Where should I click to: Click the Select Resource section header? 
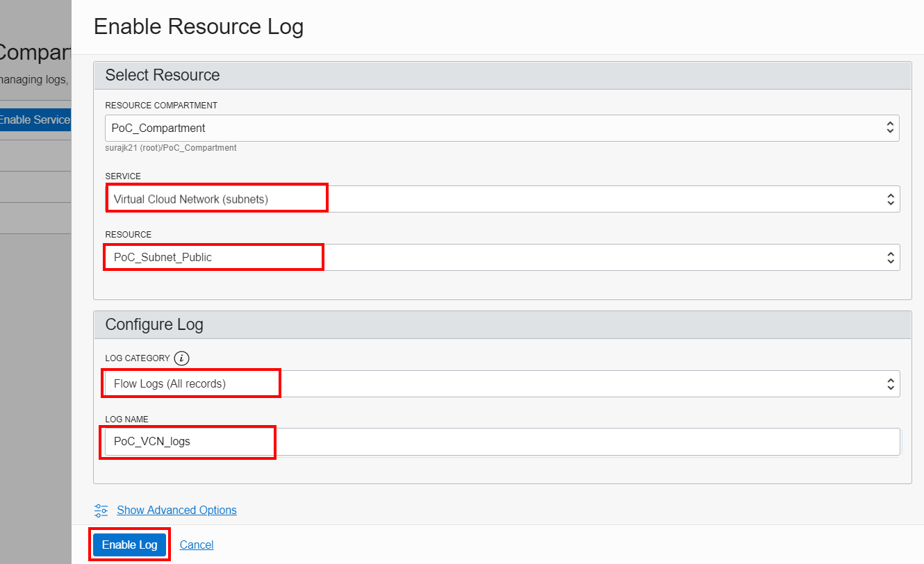[x=162, y=74]
